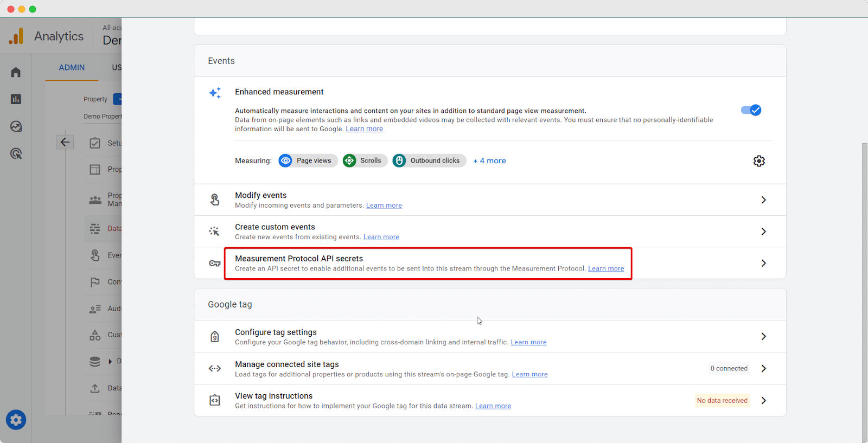Click the Measurement Protocol key icon
The image size is (868, 443).
[215, 264]
